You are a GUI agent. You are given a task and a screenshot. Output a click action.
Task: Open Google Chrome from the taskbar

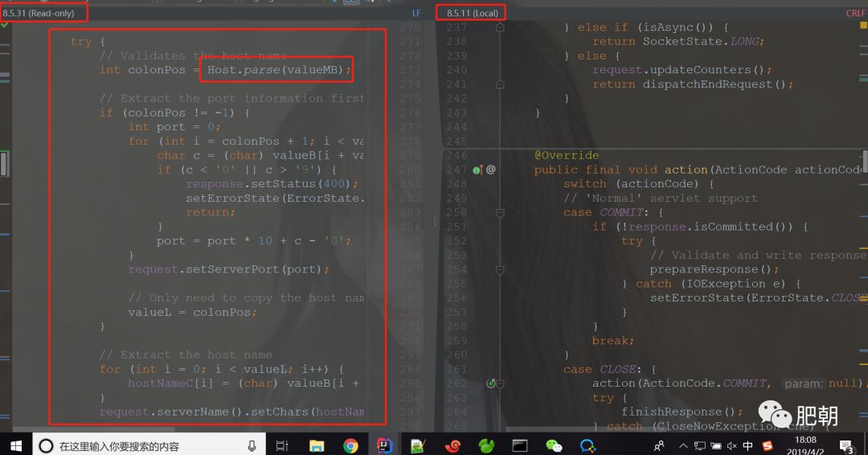[350, 446]
